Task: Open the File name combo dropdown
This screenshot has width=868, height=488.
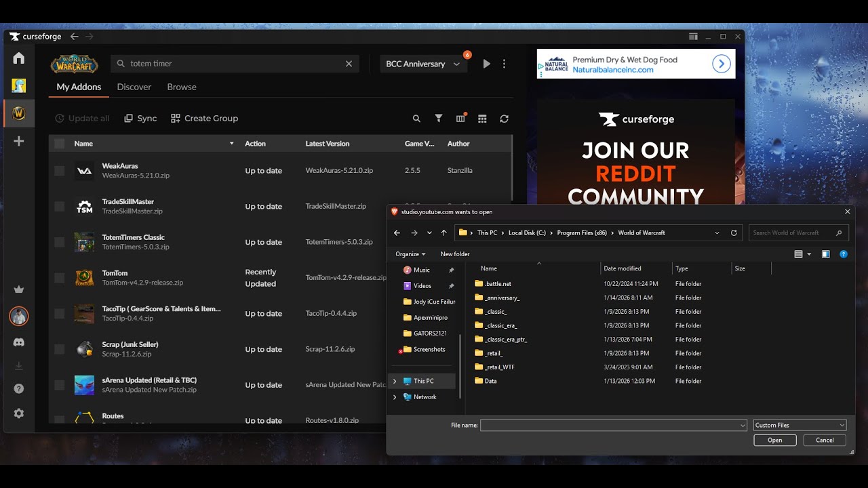Action: click(x=743, y=426)
